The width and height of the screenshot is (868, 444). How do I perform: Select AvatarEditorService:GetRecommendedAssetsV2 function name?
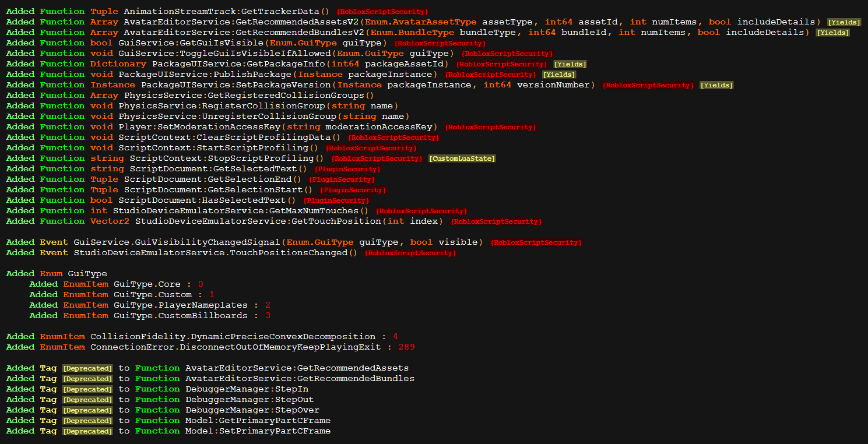[x=241, y=22]
